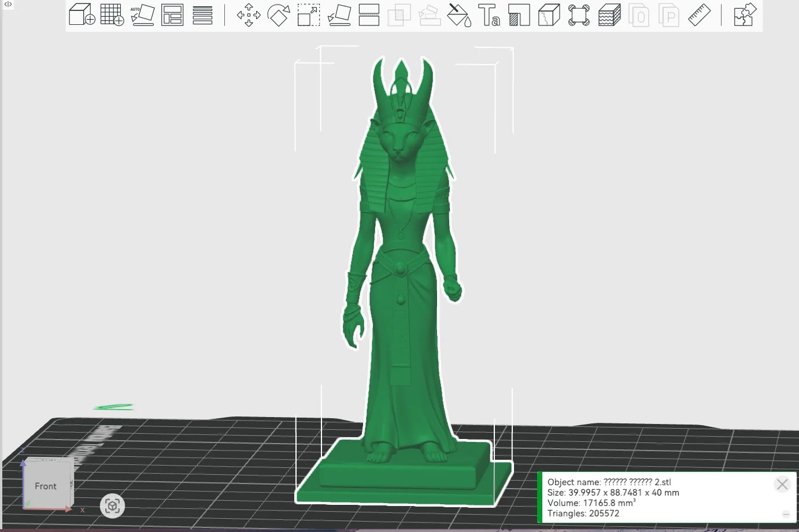Add a new plate with the grid-plus icon
The width and height of the screenshot is (799, 532).
click(x=112, y=14)
